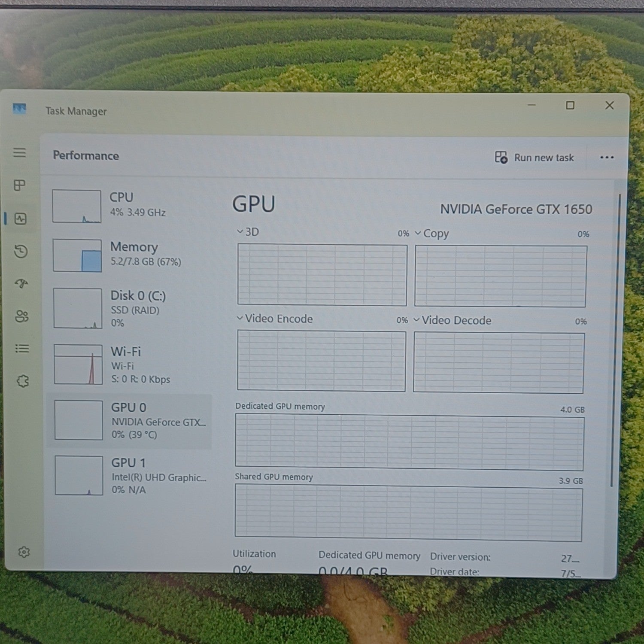Image resolution: width=644 pixels, height=644 pixels.
Task: Click the Driver version label
Action: [460, 557]
